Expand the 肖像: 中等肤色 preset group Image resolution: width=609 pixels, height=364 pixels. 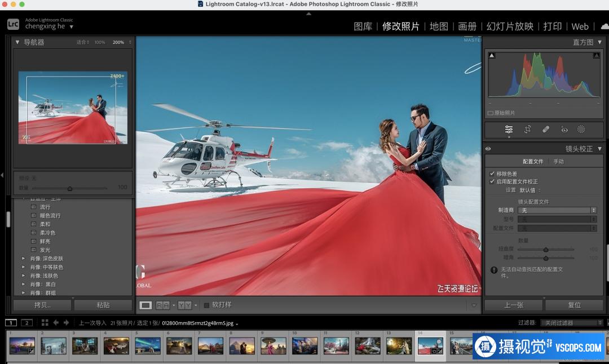(x=23, y=267)
